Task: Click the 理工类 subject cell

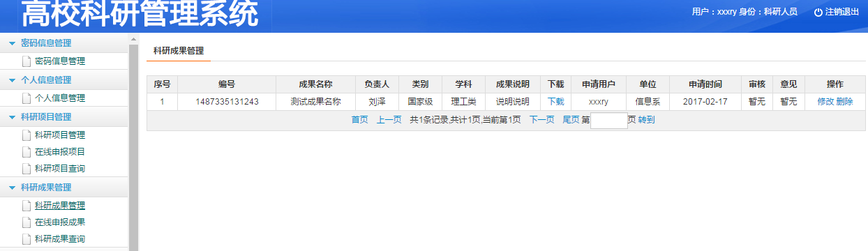Action: coord(463,102)
